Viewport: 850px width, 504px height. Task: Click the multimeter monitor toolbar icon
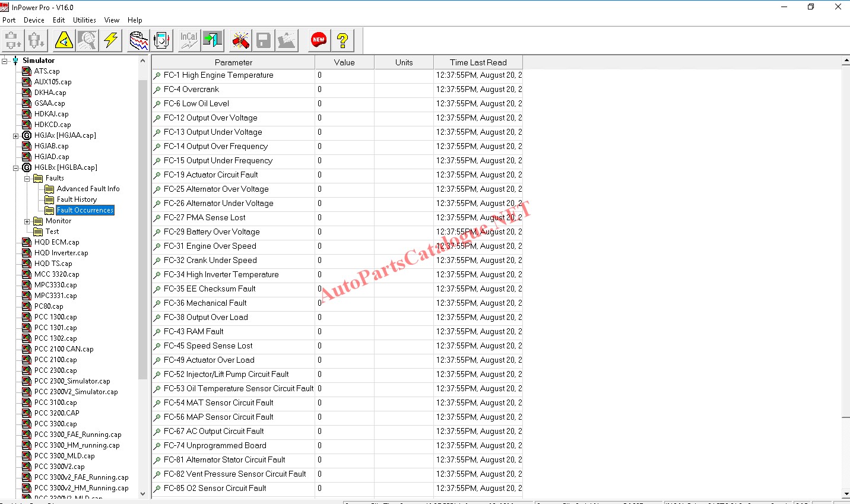click(162, 40)
